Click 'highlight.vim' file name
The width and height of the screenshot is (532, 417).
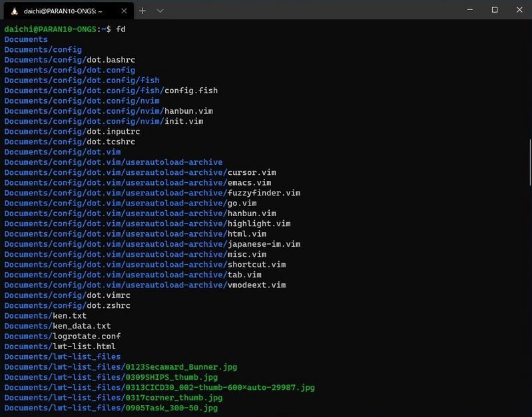pos(259,223)
